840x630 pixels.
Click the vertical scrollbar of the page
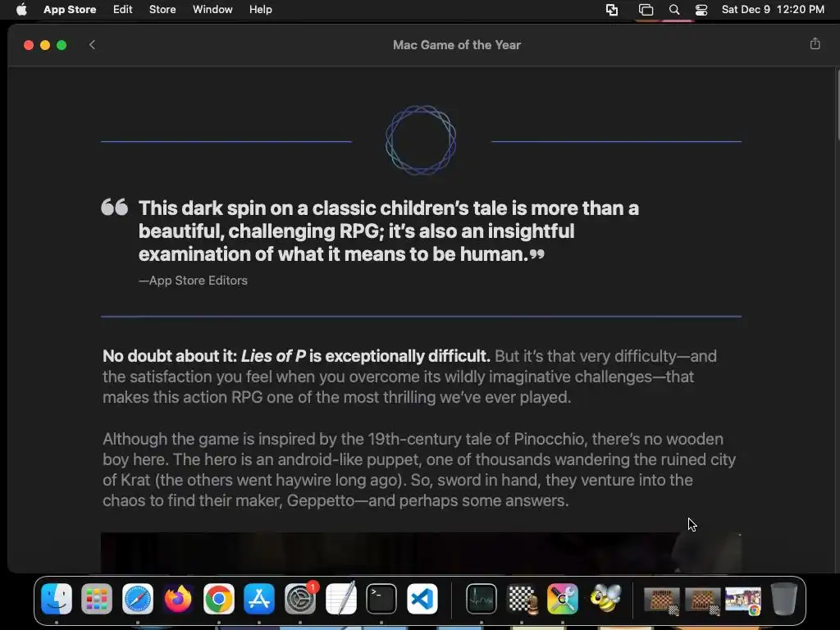click(837, 105)
